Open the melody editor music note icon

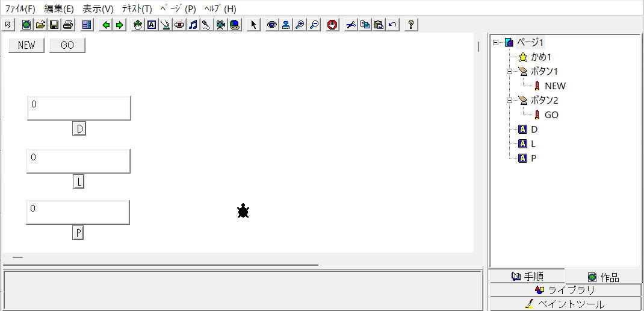point(193,25)
